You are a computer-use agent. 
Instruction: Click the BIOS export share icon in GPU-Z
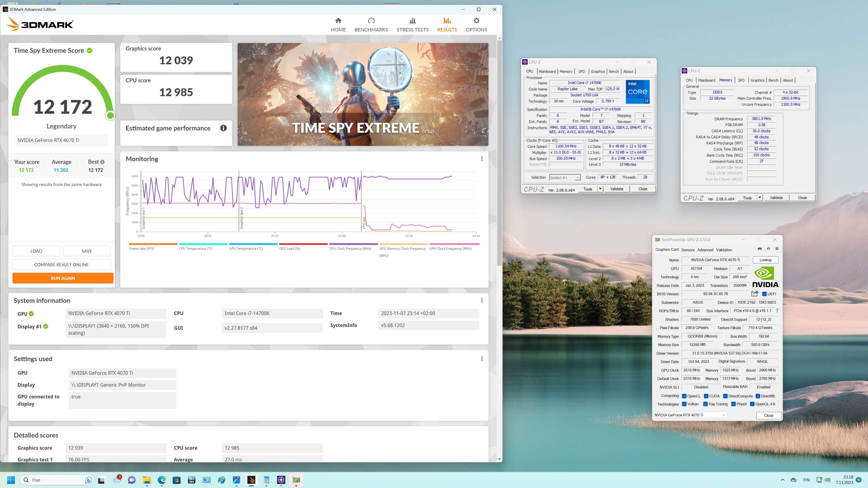tap(755, 294)
